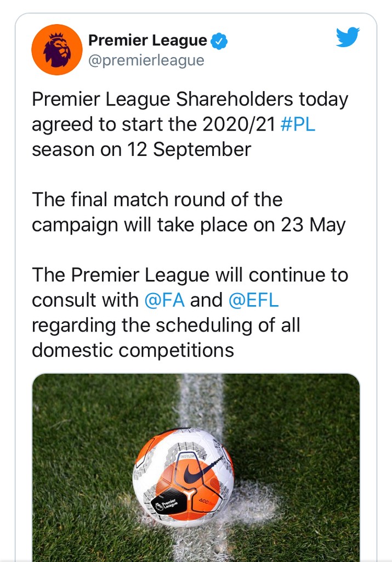
Task: Open the #PL hashtag
Action: click(x=297, y=124)
